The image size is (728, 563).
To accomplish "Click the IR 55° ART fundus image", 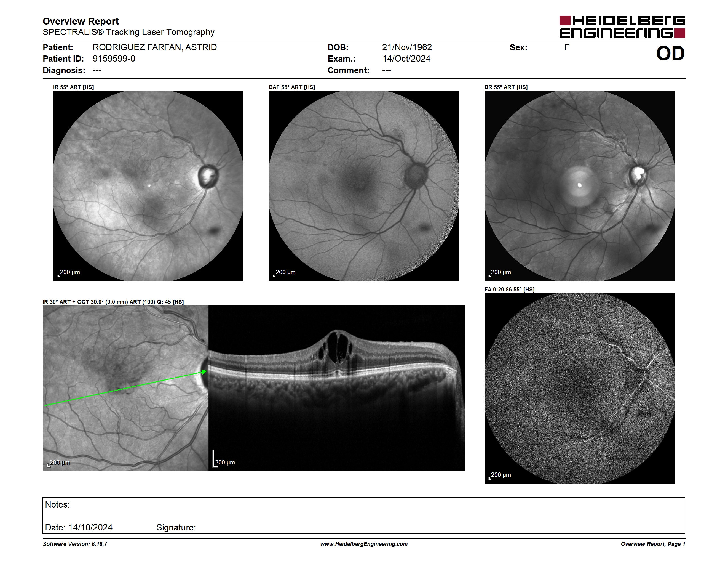I will (x=148, y=186).
